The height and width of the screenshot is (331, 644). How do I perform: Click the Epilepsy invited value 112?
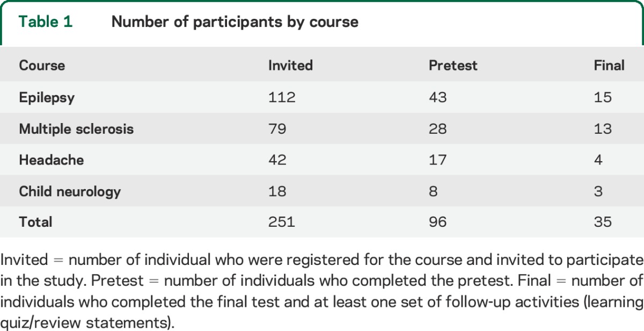282,98
